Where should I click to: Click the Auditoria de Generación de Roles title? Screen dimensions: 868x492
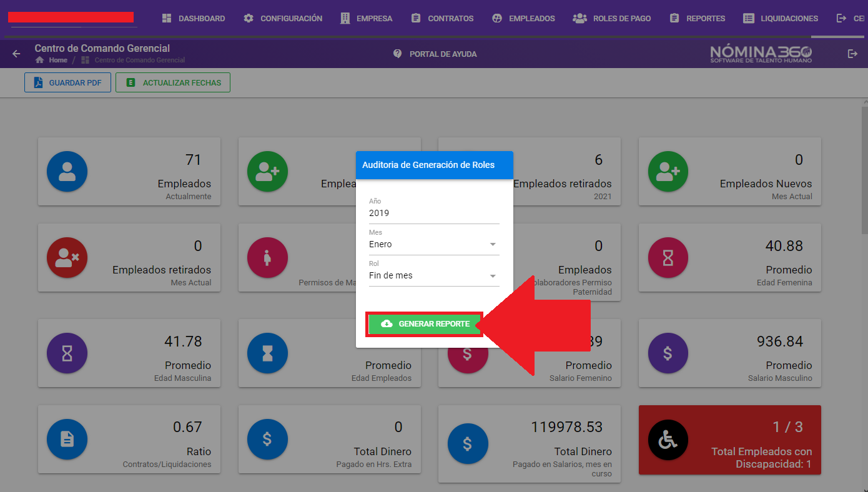[x=428, y=165]
